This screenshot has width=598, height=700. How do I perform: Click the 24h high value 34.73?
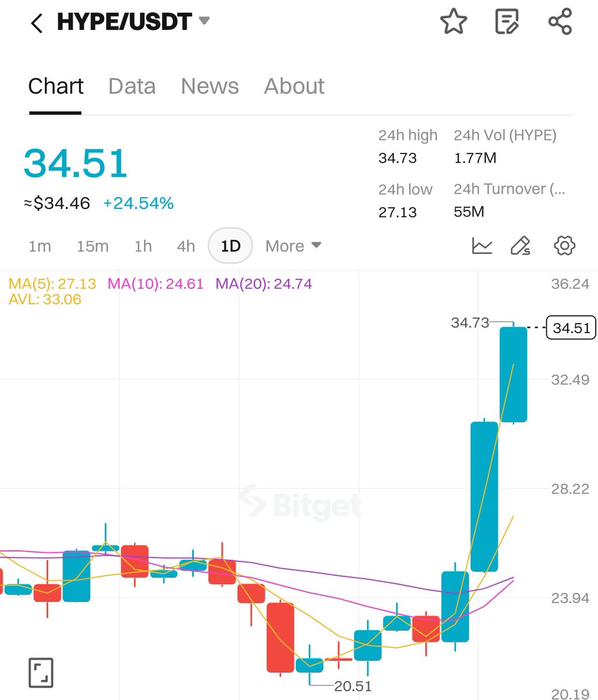[x=398, y=158]
